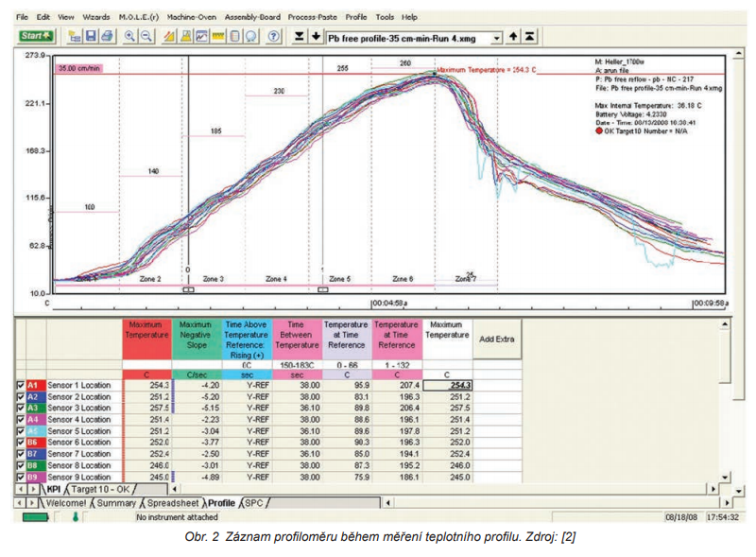Click the Print icon in toolbar
Viewport: 756px width, 557px height.
click(x=107, y=36)
